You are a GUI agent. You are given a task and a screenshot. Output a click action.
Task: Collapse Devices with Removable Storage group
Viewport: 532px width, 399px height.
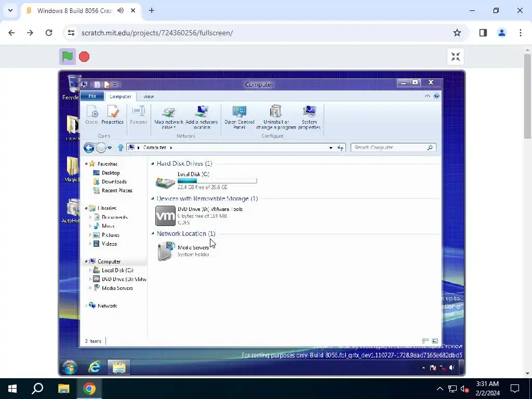click(153, 198)
